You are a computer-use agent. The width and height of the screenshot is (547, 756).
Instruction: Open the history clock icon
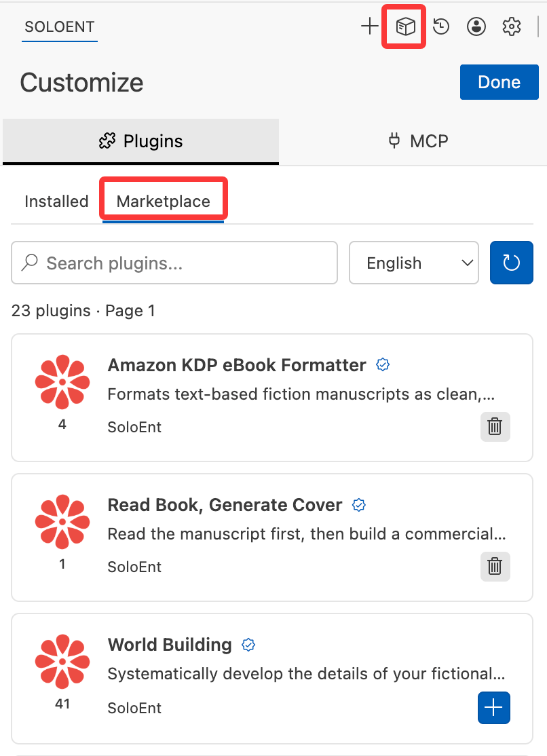pyautogui.click(x=441, y=26)
